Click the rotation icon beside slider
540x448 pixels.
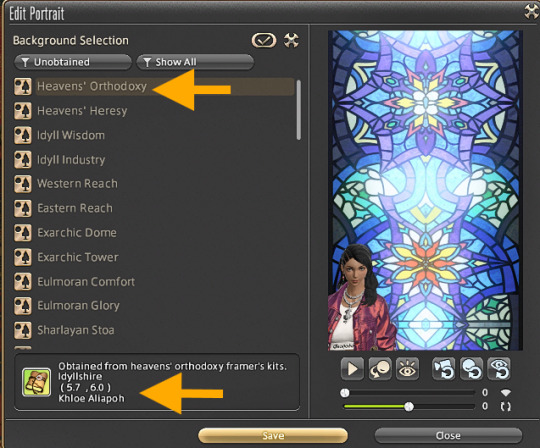(505, 407)
